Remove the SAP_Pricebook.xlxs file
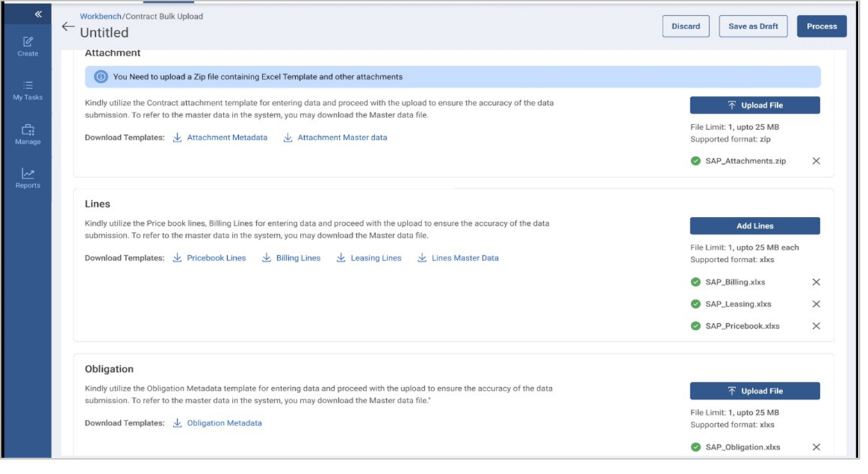This screenshot has height=474, width=868. 816,326
